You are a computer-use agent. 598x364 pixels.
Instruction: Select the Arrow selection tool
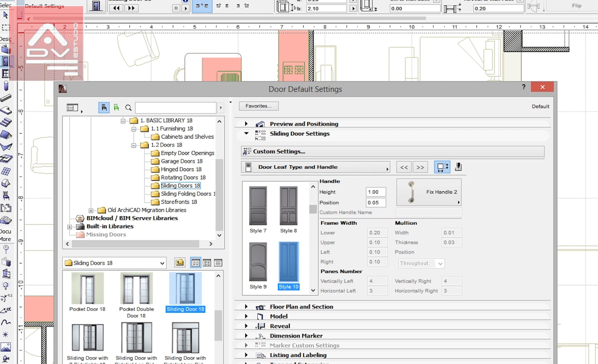5,15
